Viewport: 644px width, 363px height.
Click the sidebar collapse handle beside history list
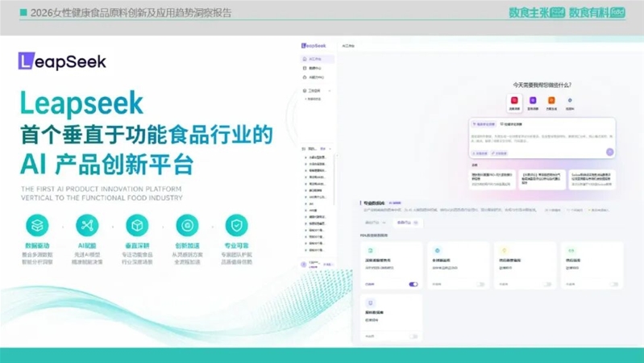337,156
